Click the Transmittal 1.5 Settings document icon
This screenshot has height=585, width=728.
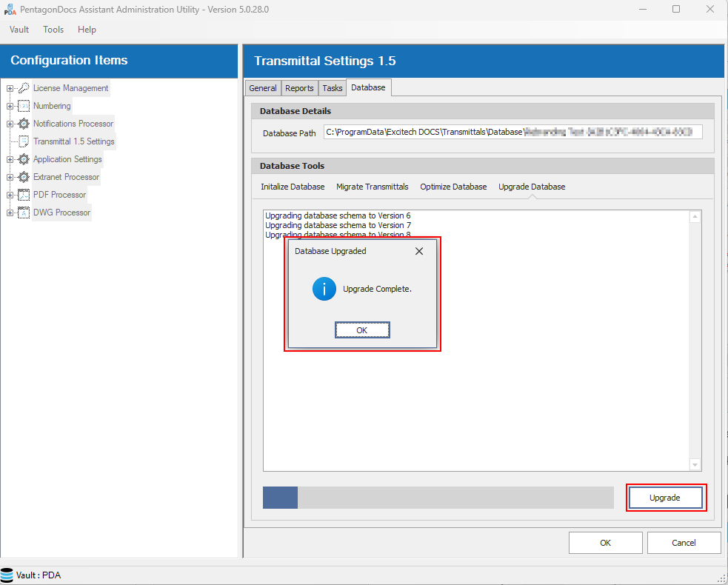click(x=24, y=141)
